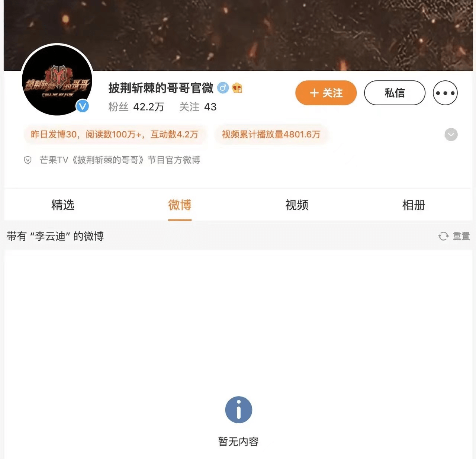Select the 微博 tab
This screenshot has height=459, width=476.
[x=180, y=205]
